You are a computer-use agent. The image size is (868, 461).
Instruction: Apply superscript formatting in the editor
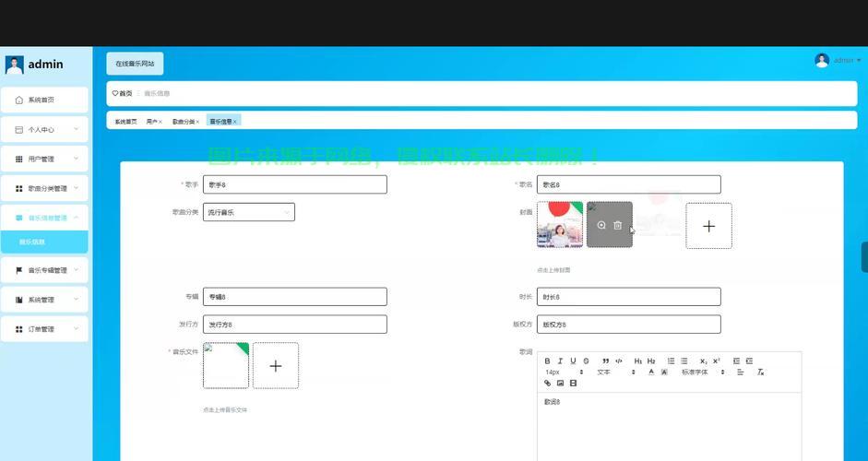[717, 361]
